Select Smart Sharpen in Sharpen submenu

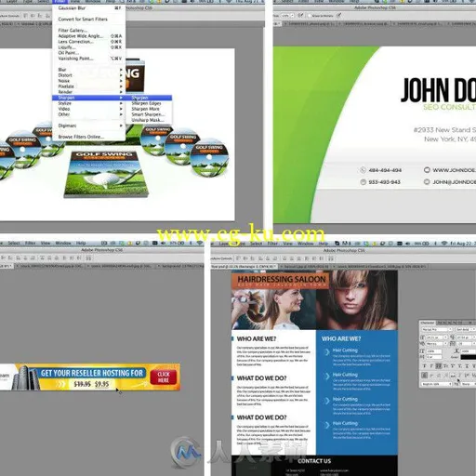coord(149,114)
